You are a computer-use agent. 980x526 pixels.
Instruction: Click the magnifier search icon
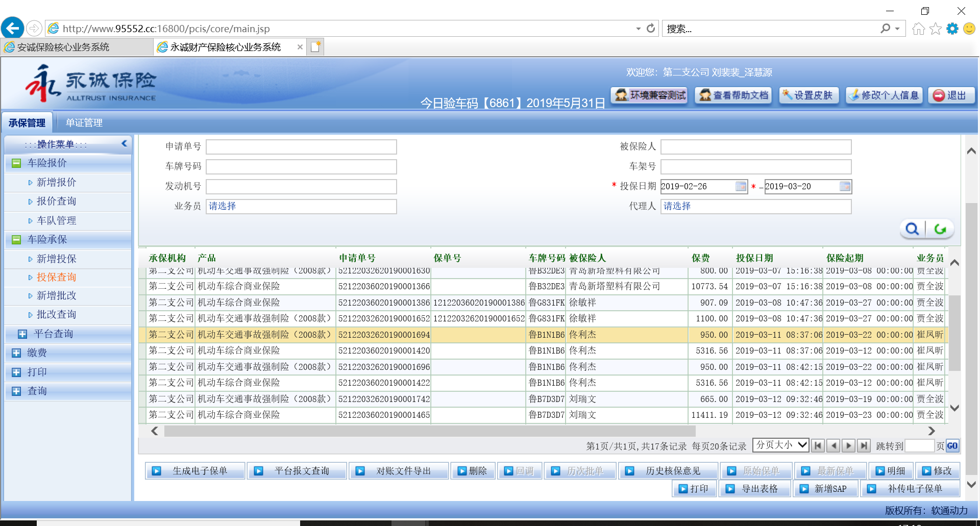click(912, 229)
